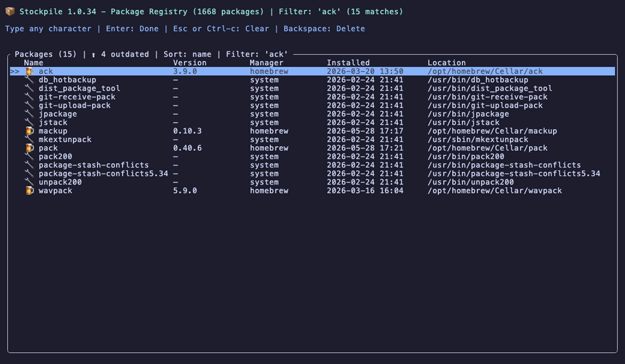Click install date 2026-05-28 17:21

(x=365, y=148)
